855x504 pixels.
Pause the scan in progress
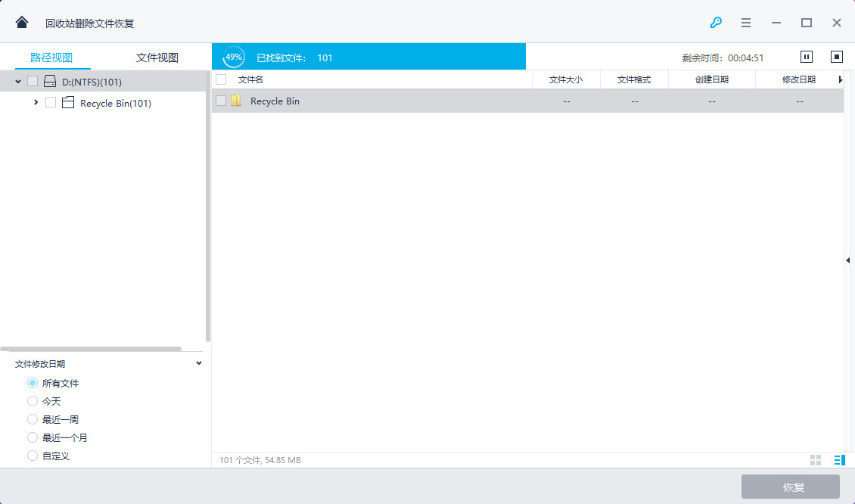click(x=807, y=57)
